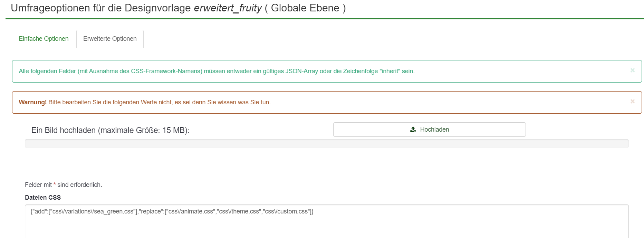Click the Felder mit sind erforderlich note
This screenshot has width=644, height=238.
click(x=64, y=185)
